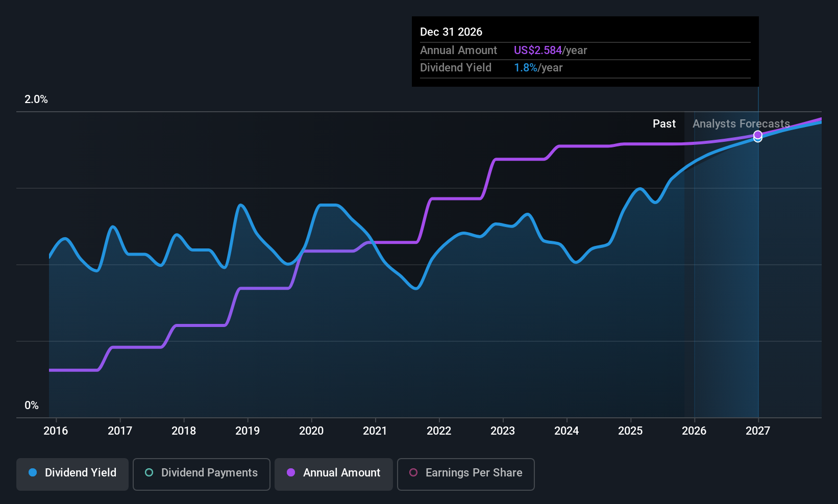Click the US$2.584 annual amount value
Viewport: 838px width, 504px height.
pyautogui.click(x=538, y=50)
